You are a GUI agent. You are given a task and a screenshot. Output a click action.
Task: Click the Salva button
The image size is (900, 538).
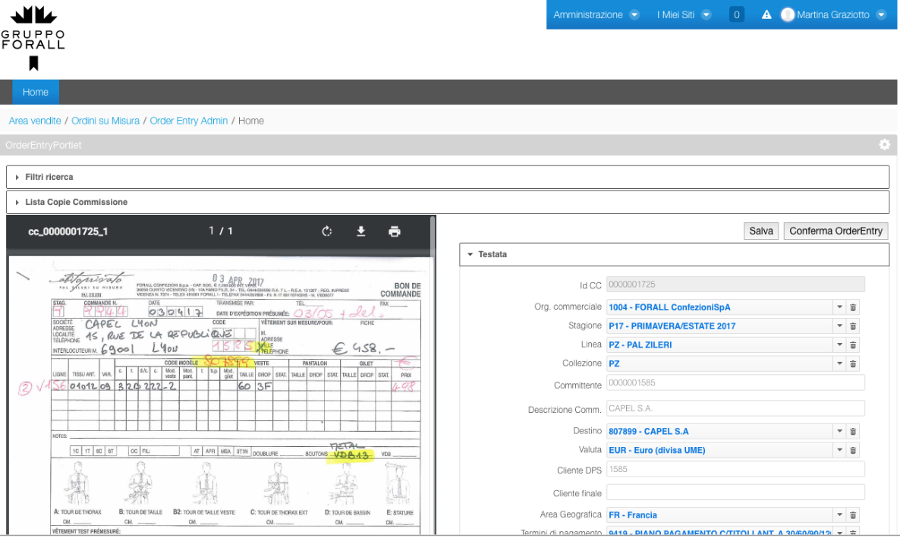click(761, 231)
